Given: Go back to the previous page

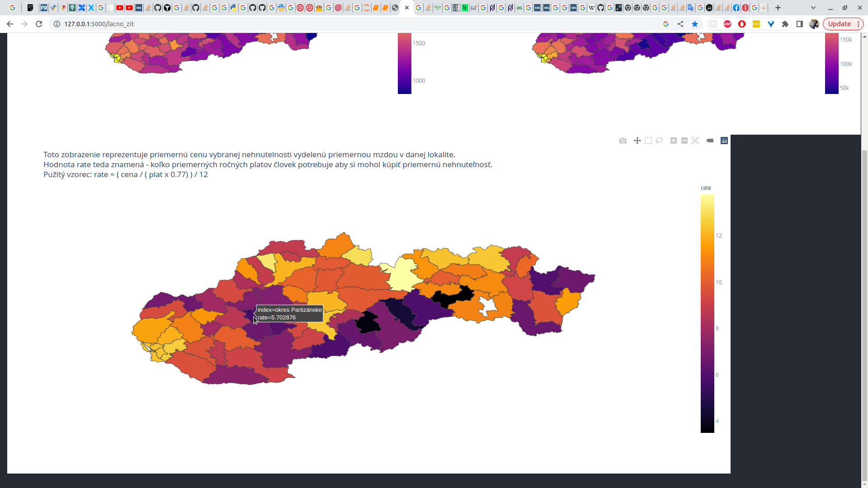Looking at the screenshot, I should click(10, 24).
